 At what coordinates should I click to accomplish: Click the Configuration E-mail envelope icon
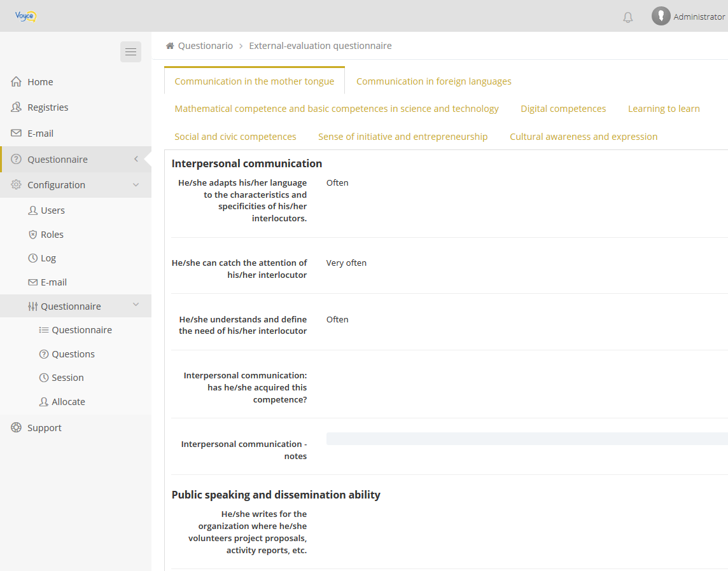[x=33, y=282]
